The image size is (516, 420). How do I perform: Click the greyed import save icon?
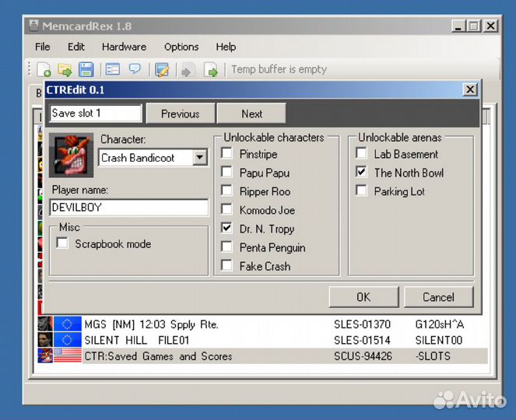pos(188,70)
